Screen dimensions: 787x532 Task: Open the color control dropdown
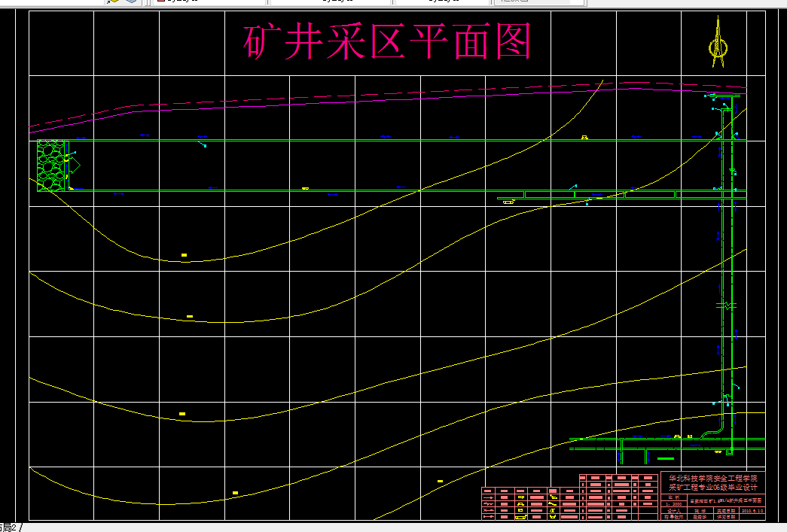(392, 2)
